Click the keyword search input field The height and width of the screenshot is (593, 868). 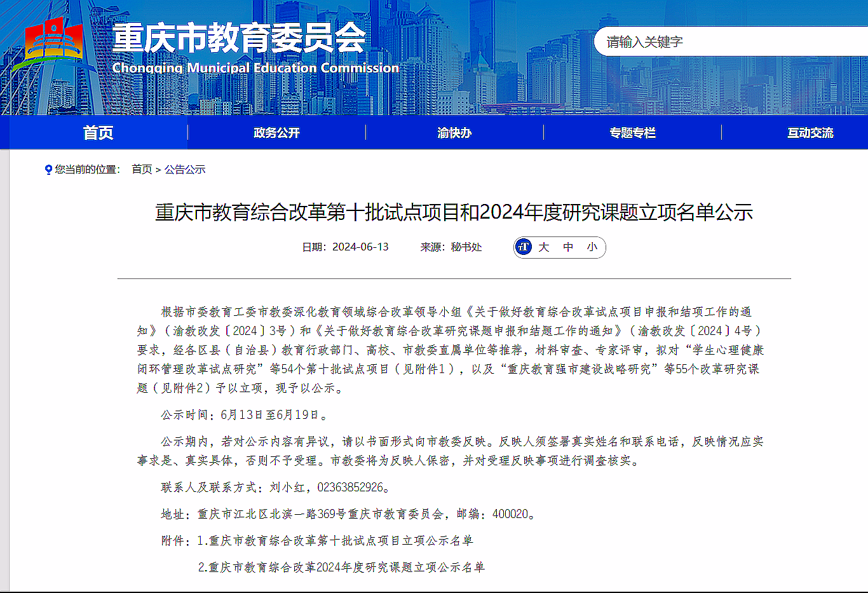731,42
